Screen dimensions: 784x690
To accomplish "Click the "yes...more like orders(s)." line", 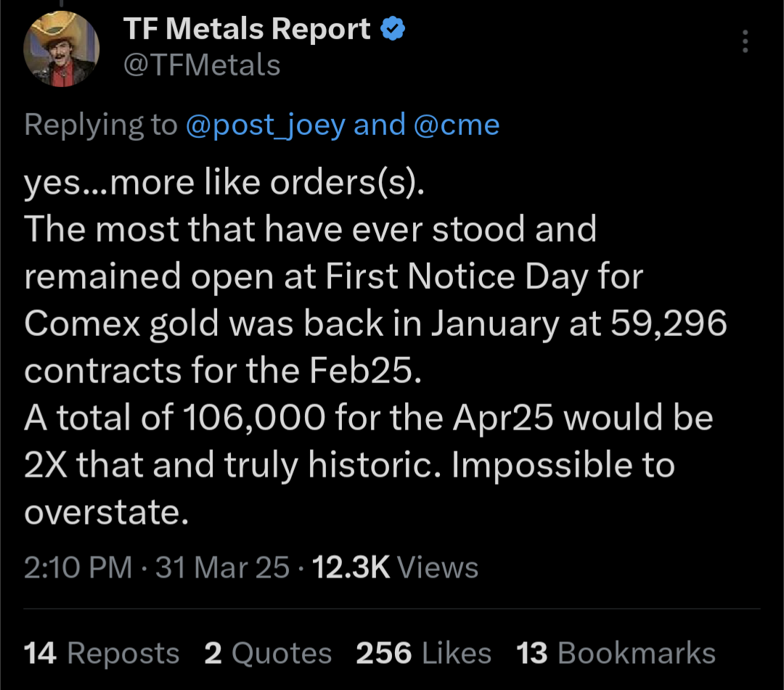I will coord(224,184).
